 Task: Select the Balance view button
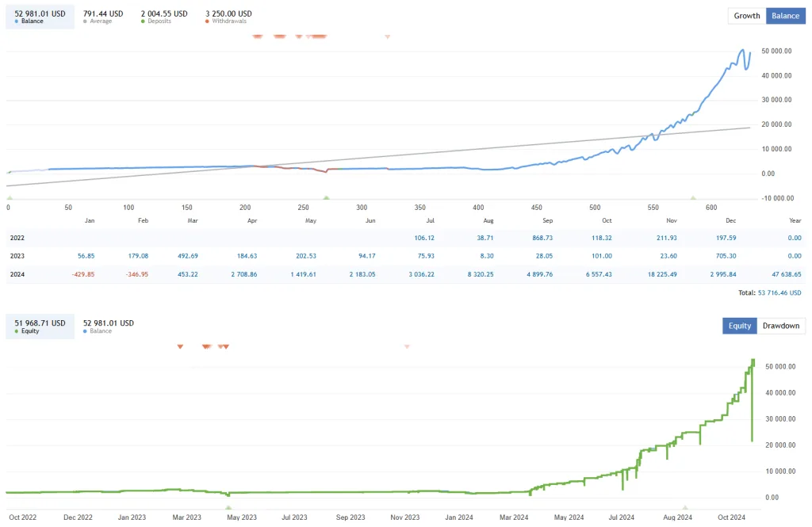click(x=785, y=15)
